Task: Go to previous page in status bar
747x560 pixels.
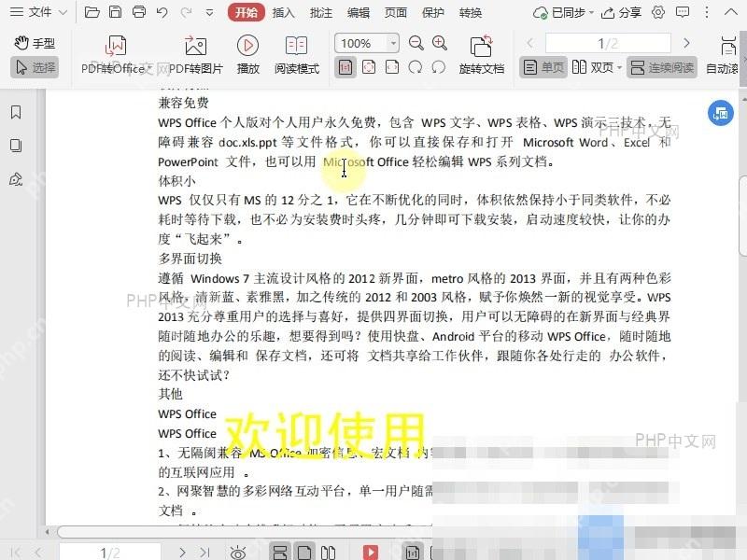Action: coord(38,553)
